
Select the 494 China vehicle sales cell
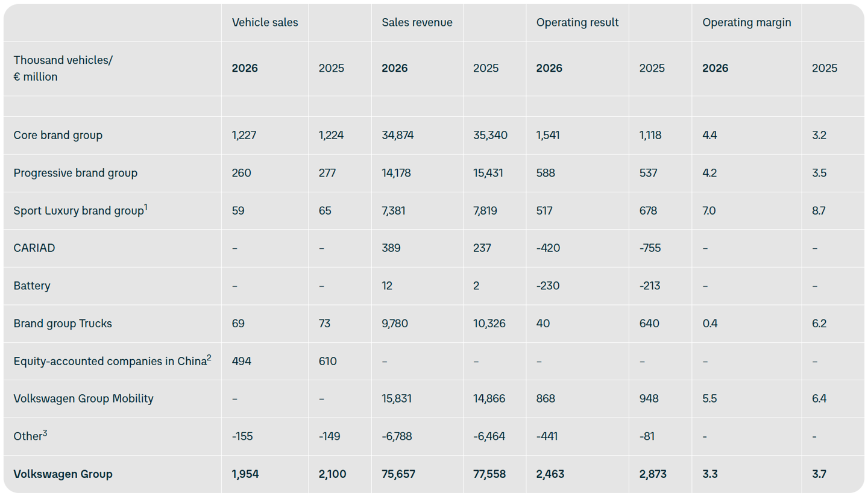(x=241, y=361)
